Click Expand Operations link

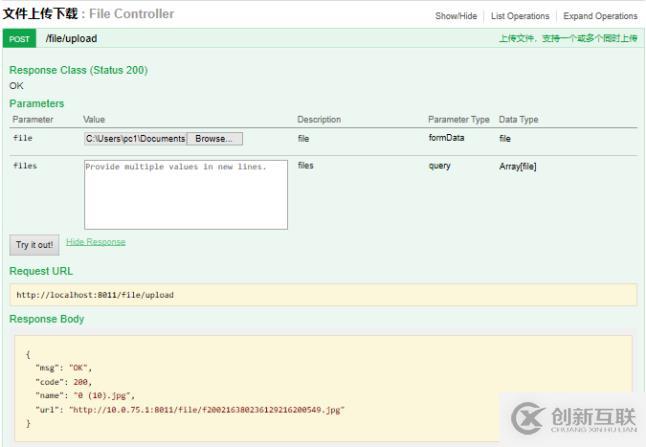tap(600, 16)
